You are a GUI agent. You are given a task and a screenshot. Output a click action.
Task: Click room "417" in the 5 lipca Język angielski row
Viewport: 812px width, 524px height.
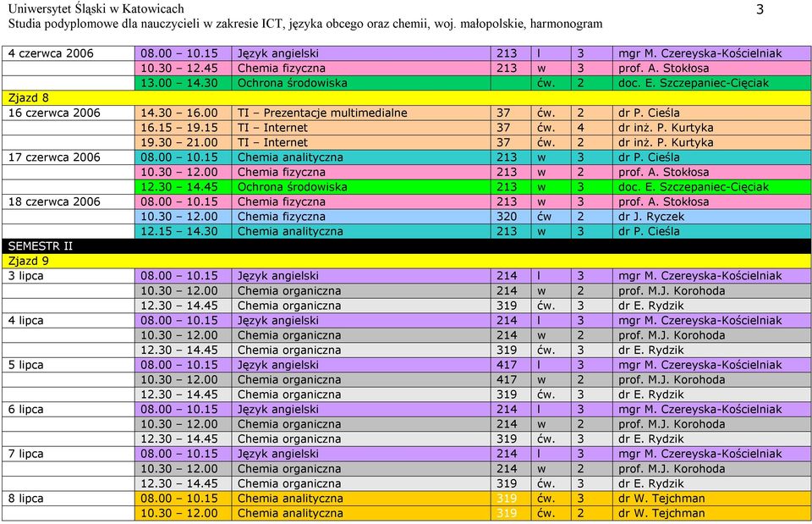507,366
